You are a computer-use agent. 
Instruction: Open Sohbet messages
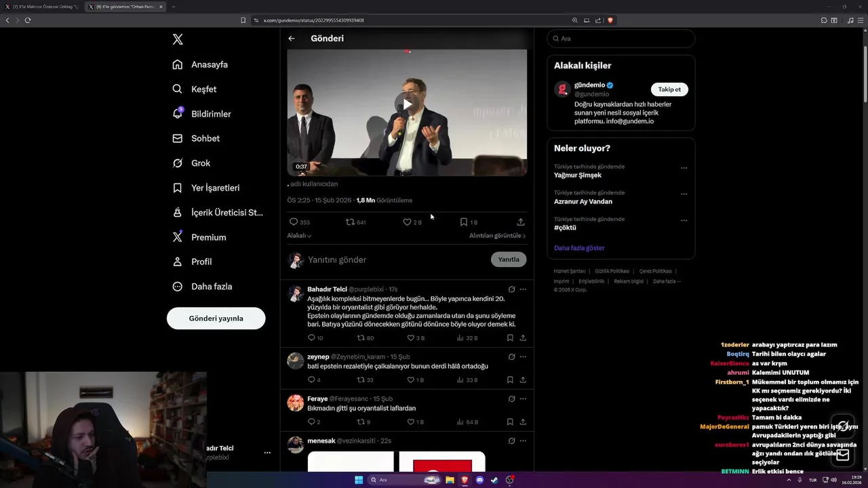coord(196,138)
